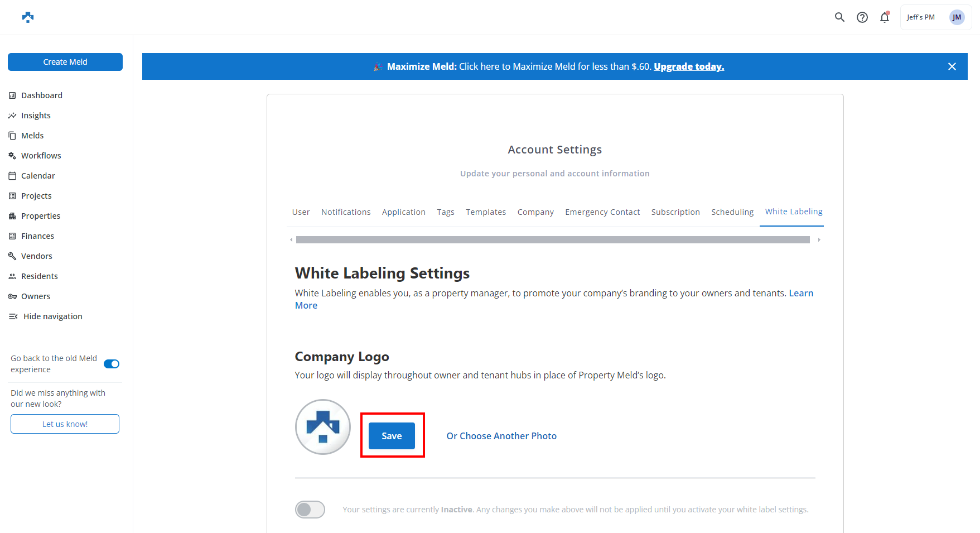Open the Vendors section

[x=36, y=256]
